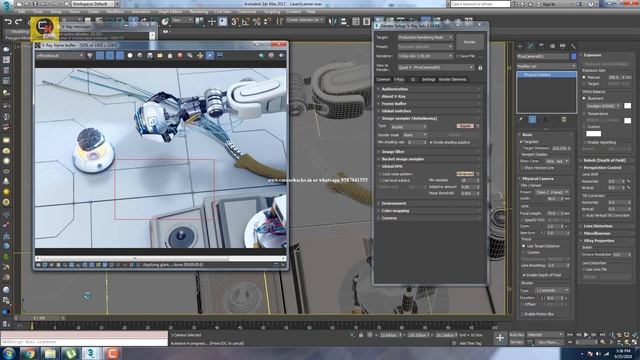
Task: Switch to the GI tab in Render Setup
Action: click(413, 80)
